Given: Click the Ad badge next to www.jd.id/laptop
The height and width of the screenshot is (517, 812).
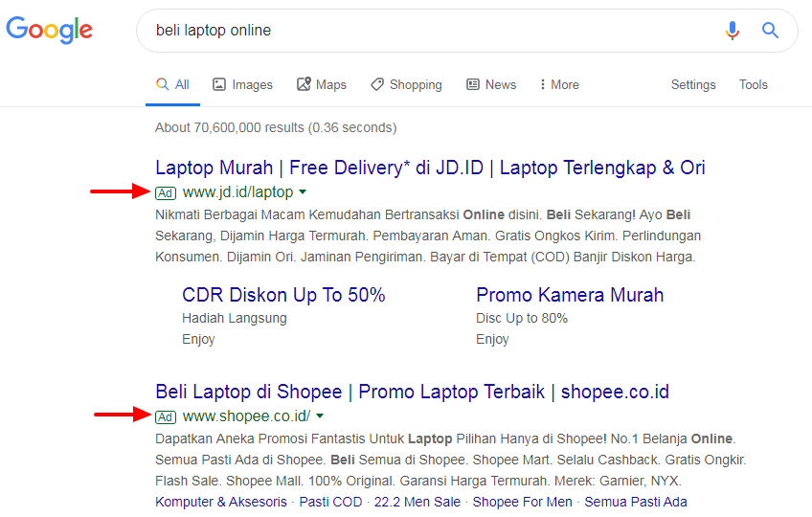Looking at the screenshot, I should coord(166,192).
